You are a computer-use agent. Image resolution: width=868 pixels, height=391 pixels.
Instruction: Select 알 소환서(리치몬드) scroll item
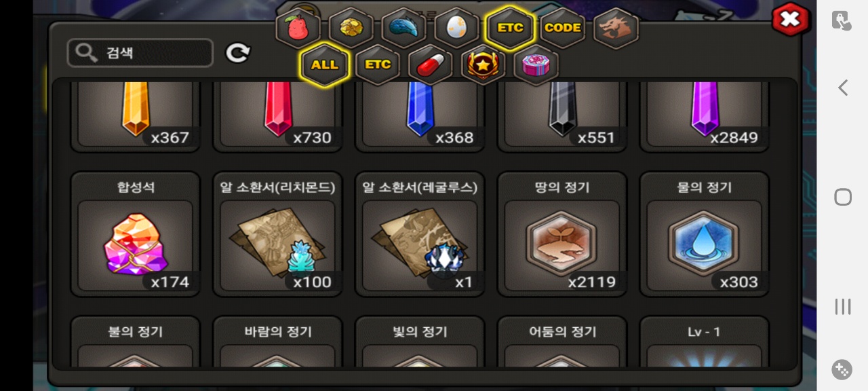[x=277, y=234]
